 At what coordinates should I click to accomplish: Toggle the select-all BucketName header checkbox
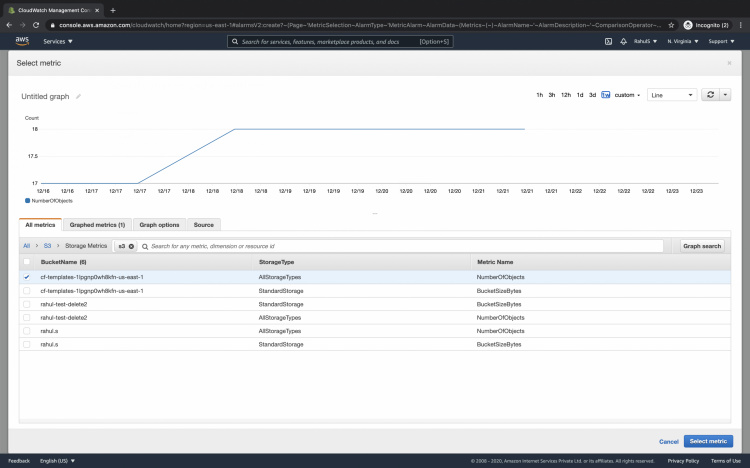click(27, 261)
